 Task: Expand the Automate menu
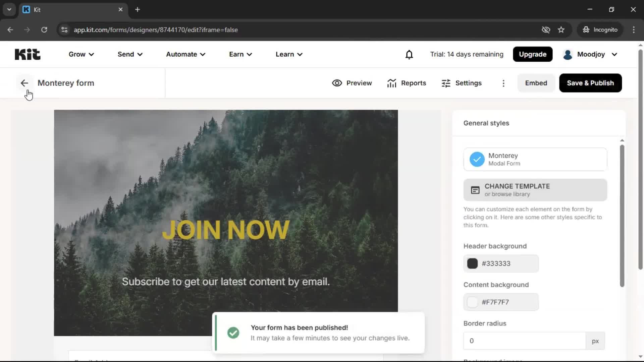[x=185, y=54]
